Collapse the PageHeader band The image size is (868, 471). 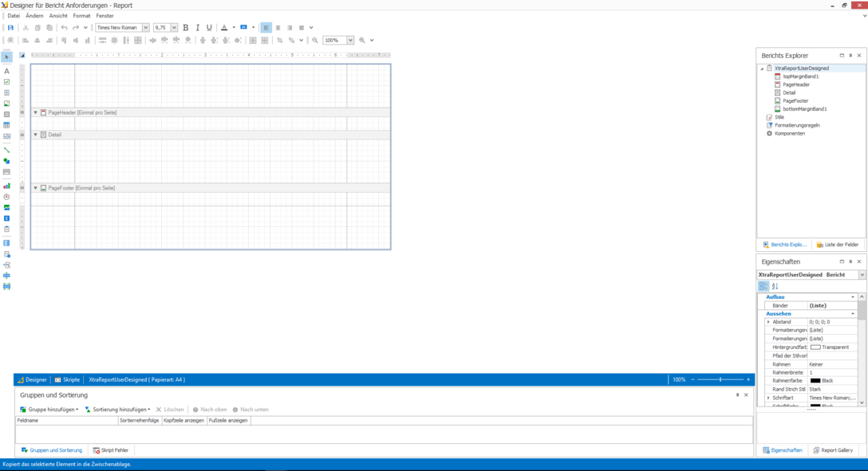(35, 112)
